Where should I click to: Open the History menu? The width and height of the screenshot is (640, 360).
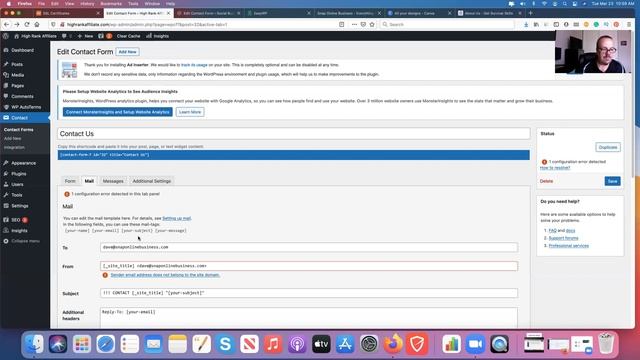[x=87, y=3]
